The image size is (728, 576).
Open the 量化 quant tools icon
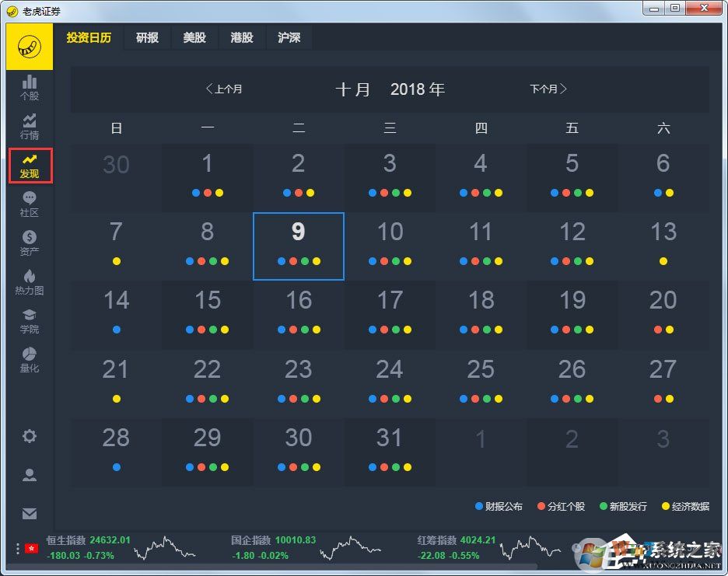29,359
